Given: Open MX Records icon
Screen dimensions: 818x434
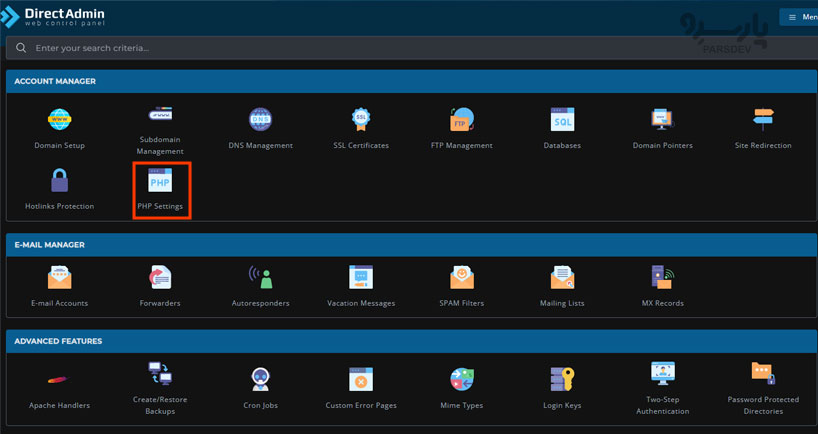Looking at the screenshot, I should pyautogui.click(x=663, y=278).
